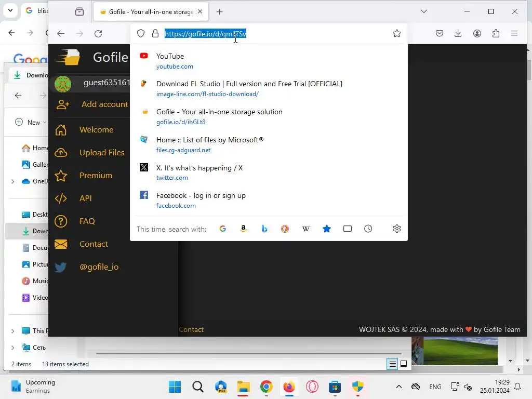532x399 pixels.
Task: Click the site lock security icon
Action: (x=155, y=33)
